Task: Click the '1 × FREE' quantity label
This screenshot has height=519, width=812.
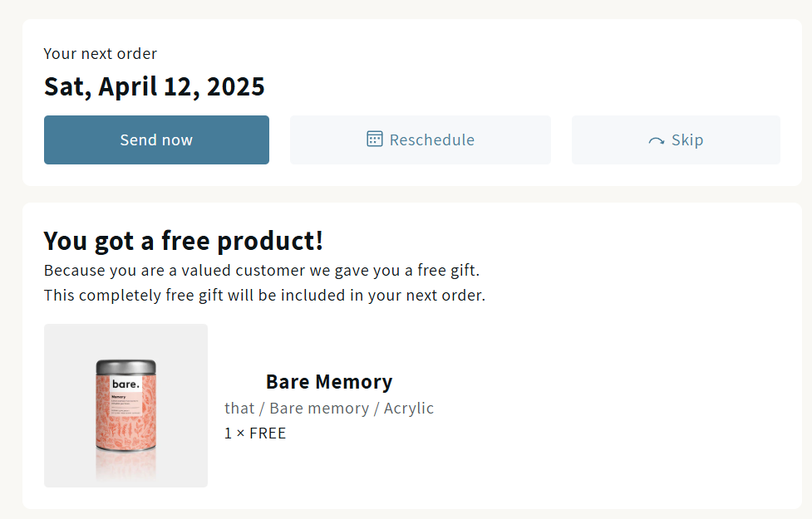Action: click(255, 433)
